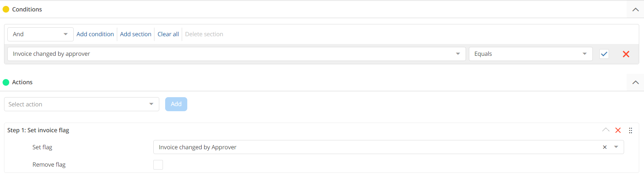Toggle the condition value checkbox
The width and height of the screenshot is (644, 174).
point(604,54)
